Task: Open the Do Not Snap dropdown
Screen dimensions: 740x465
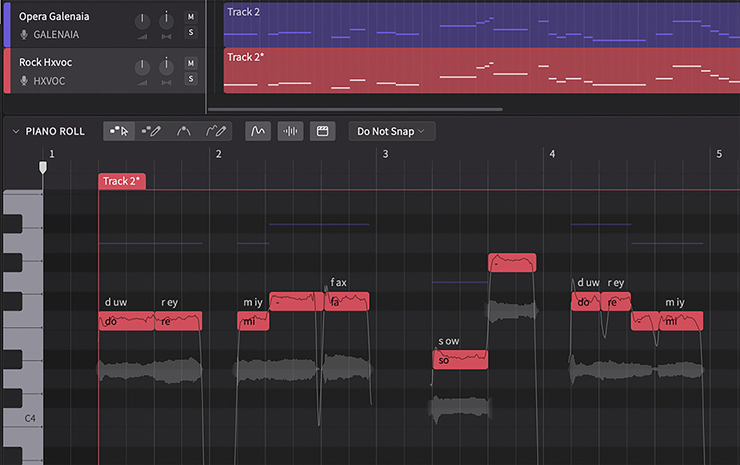Action: (x=392, y=131)
